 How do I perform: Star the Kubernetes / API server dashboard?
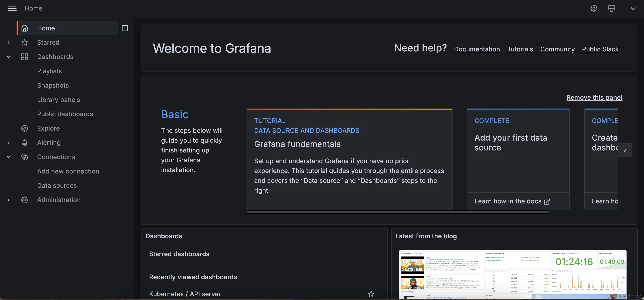click(371, 294)
